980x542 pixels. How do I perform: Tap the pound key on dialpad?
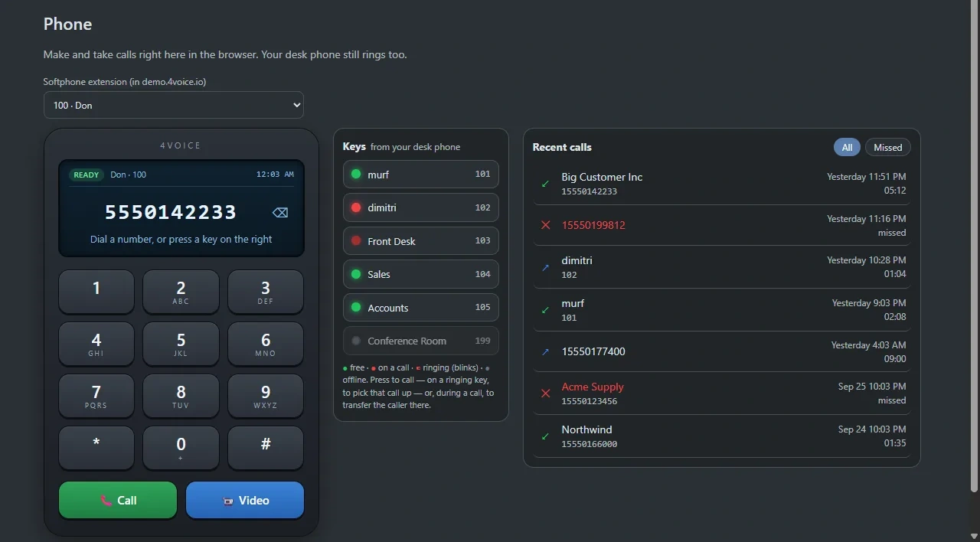coord(266,448)
